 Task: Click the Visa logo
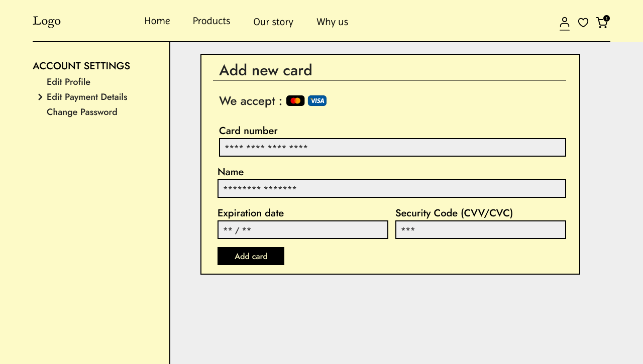coord(317,101)
